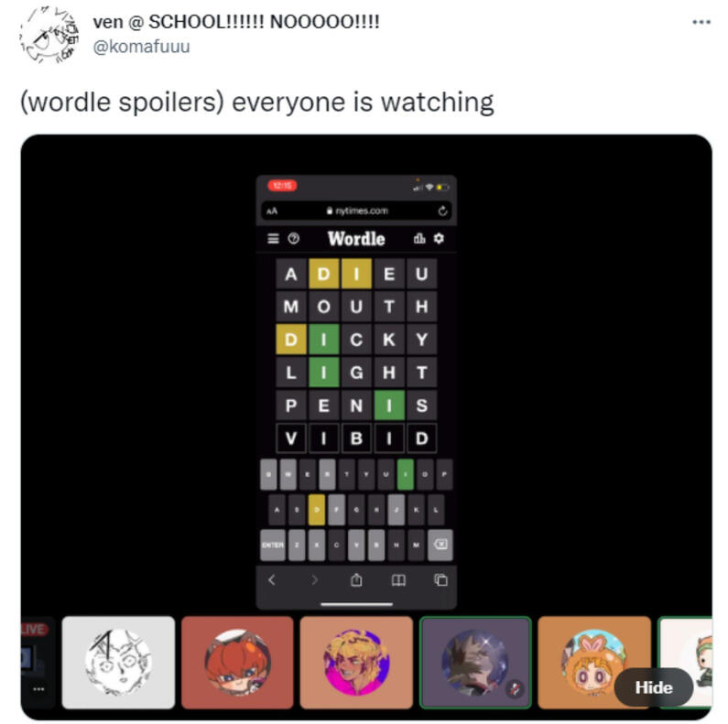Image resolution: width=728 pixels, height=724 pixels.
Task: Open the tweet's three-dot more menu
Action: pyautogui.click(x=701, y=22)
